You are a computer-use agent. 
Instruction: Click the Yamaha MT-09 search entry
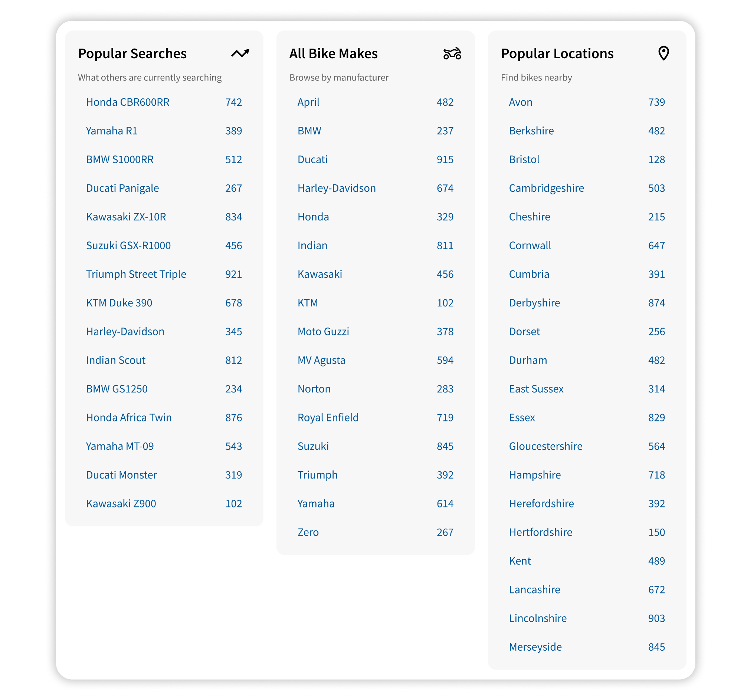tap(120, 446)
